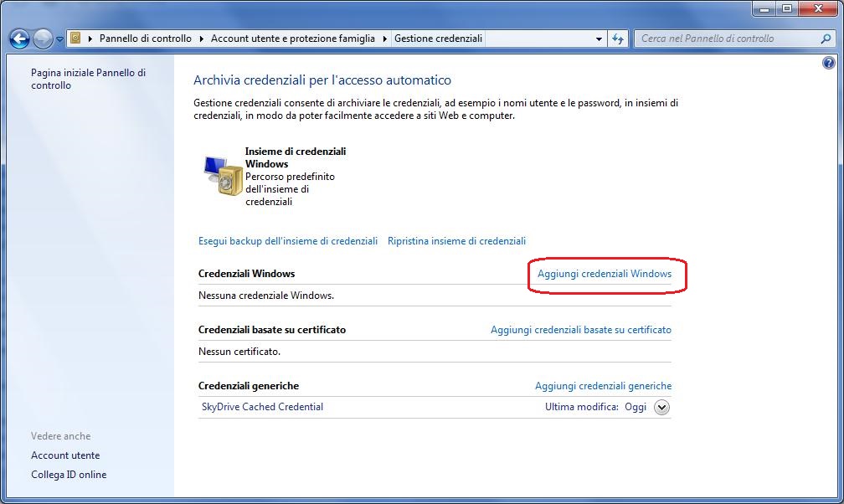The height and width of the screenshot is (504, 844).
Task: Click the Credenziali Windows section heading
Action: click(246, 274)
